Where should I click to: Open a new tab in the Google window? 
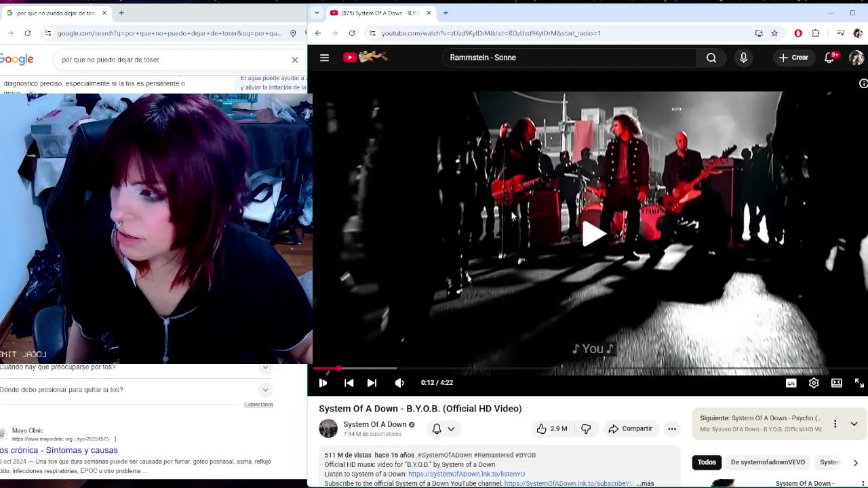[x=121, y=13]
